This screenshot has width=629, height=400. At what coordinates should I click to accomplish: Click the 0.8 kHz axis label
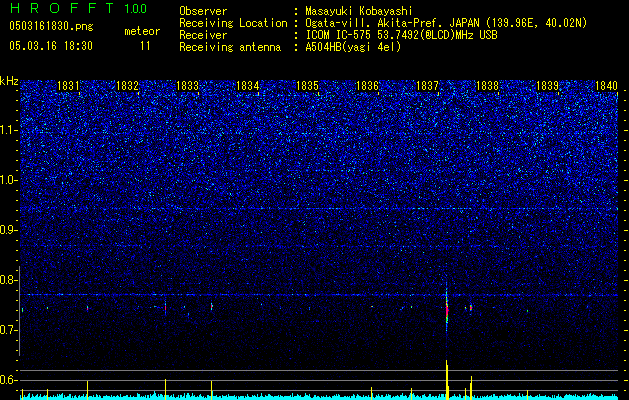tap(9, 280)
